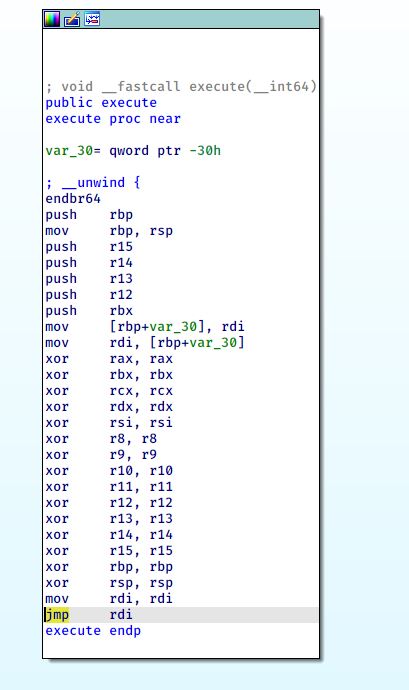The width and height of the screenshot is (409, 690).
Task: Click var_30 in mov [rbp+var_30], rdi
Action: [x=173, y=327]
